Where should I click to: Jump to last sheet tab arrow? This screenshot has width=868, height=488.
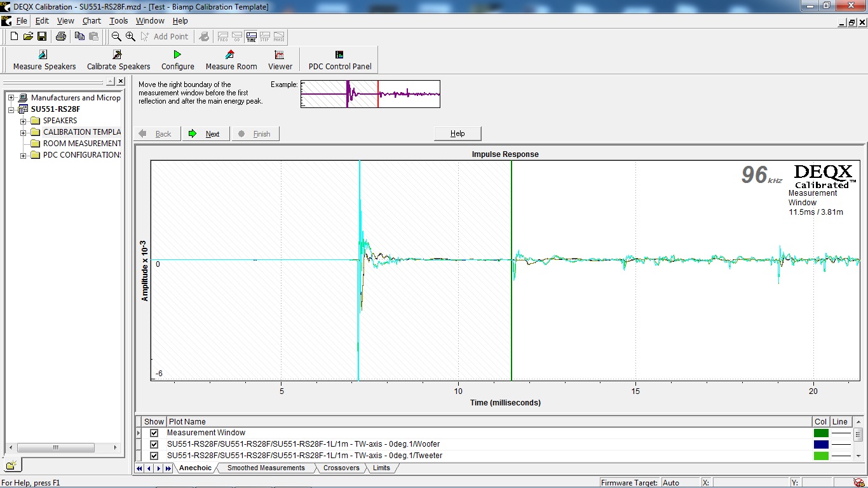[x=168, y=468]
